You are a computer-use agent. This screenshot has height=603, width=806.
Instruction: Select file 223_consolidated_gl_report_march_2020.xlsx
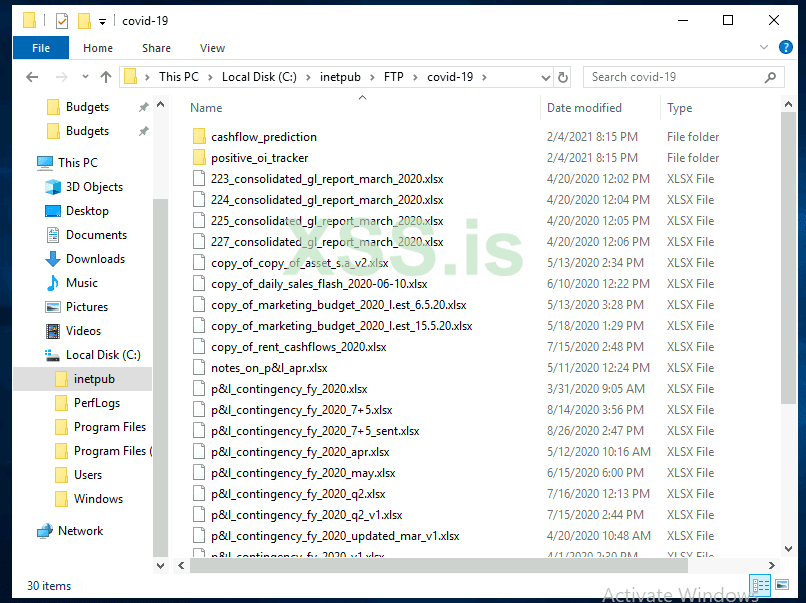(327, 179)
